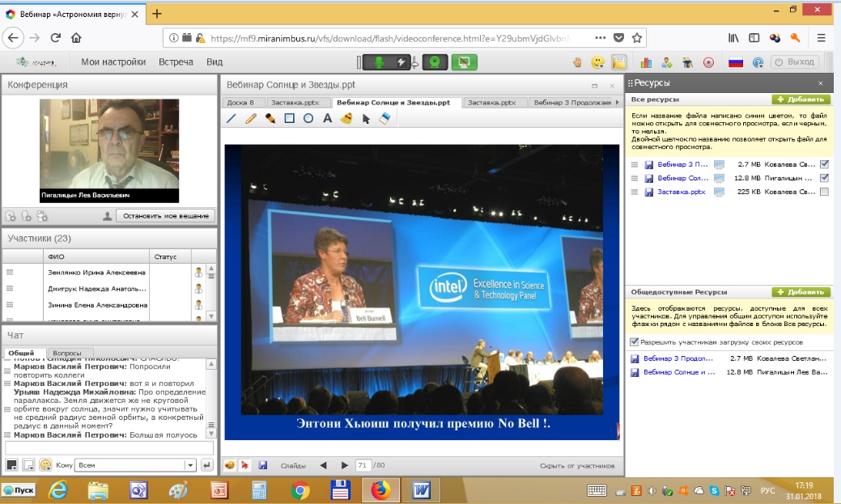841x504 pixels.
Task: Open the chat emoticon picker
Action: (45, 465)
